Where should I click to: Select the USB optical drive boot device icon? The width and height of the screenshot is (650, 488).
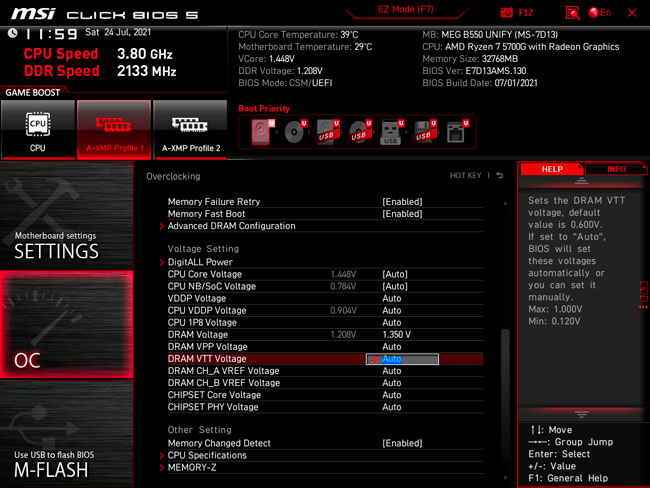click(x=360, y=132)
